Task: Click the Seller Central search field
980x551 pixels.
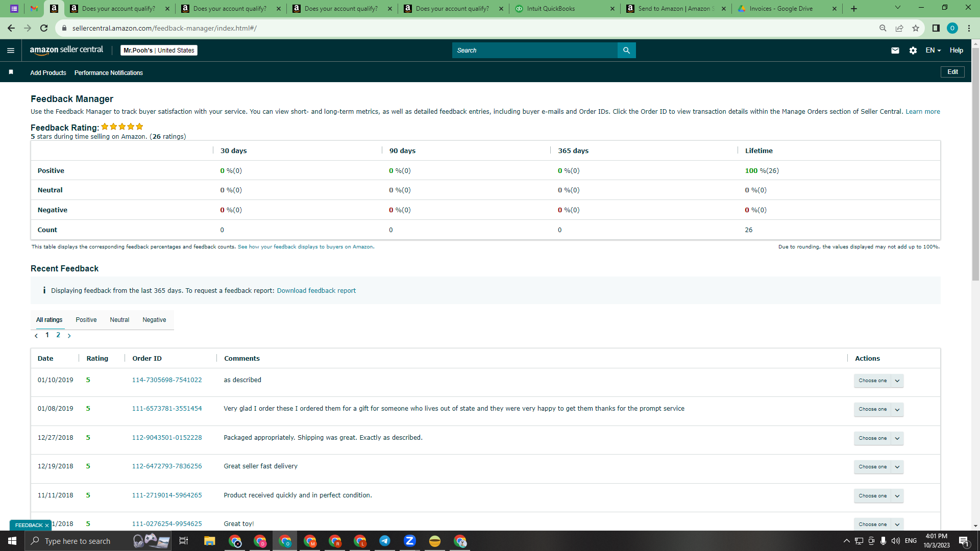Action: (534, 50)
